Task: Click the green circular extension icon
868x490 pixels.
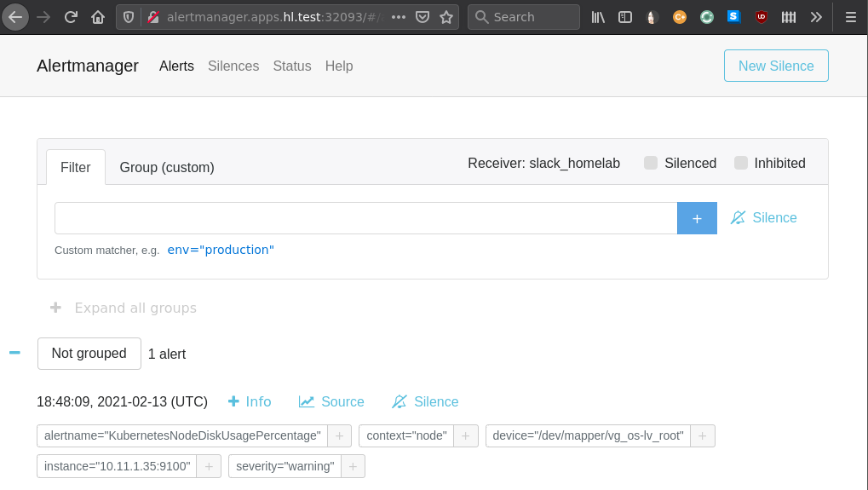Action: 707,17
